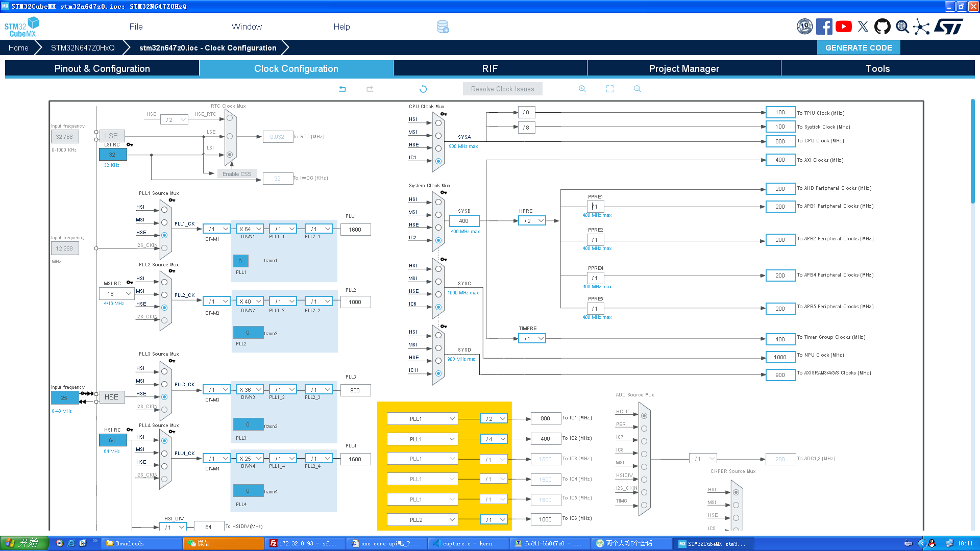Open the Help menu

[341, 27]
